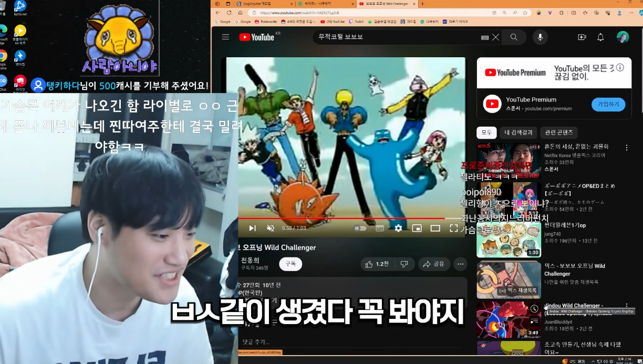The width and height of the screenshot is (643, 364).
Task: Add the Jindou video to watch later
Action: (534, 309)
